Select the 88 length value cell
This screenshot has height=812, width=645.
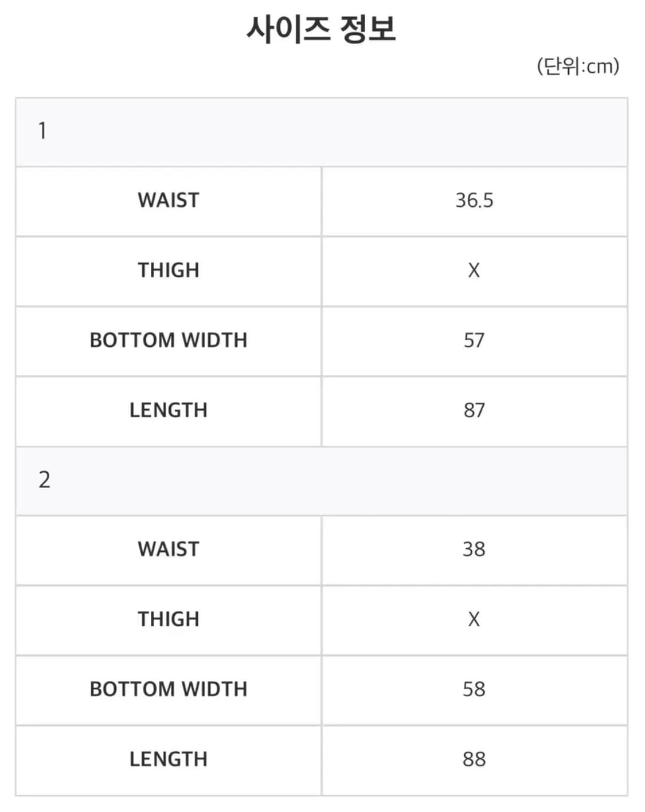(x=474, y=759)
